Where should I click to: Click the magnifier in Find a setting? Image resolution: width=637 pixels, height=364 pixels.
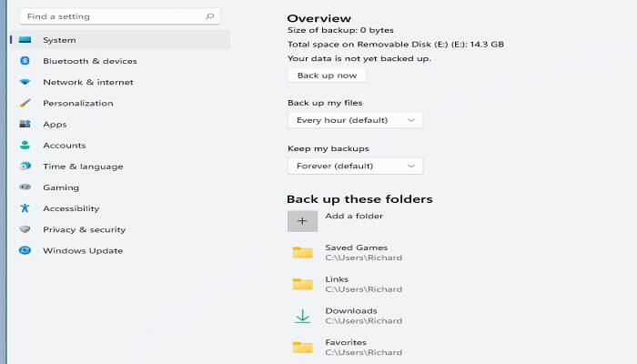(x=210, y=16)
